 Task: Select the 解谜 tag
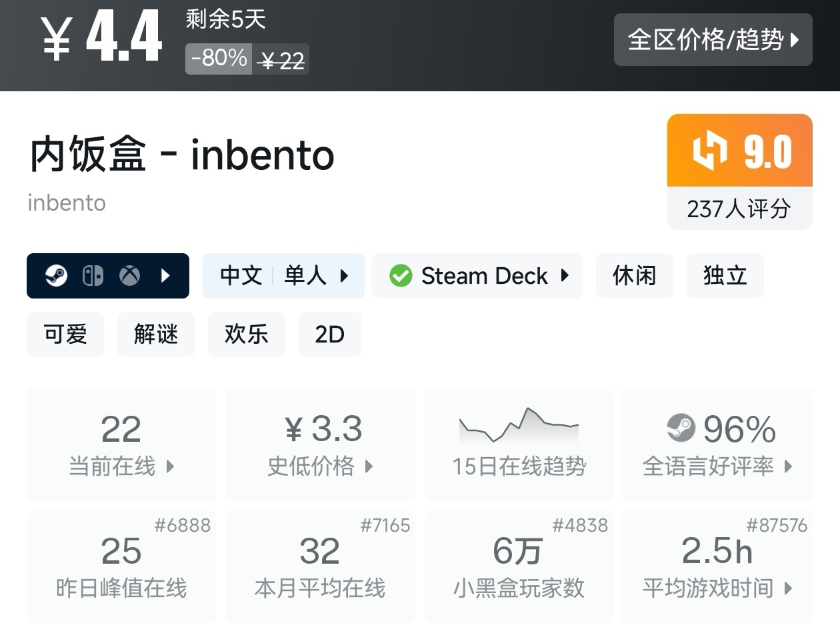pos(156,334)
